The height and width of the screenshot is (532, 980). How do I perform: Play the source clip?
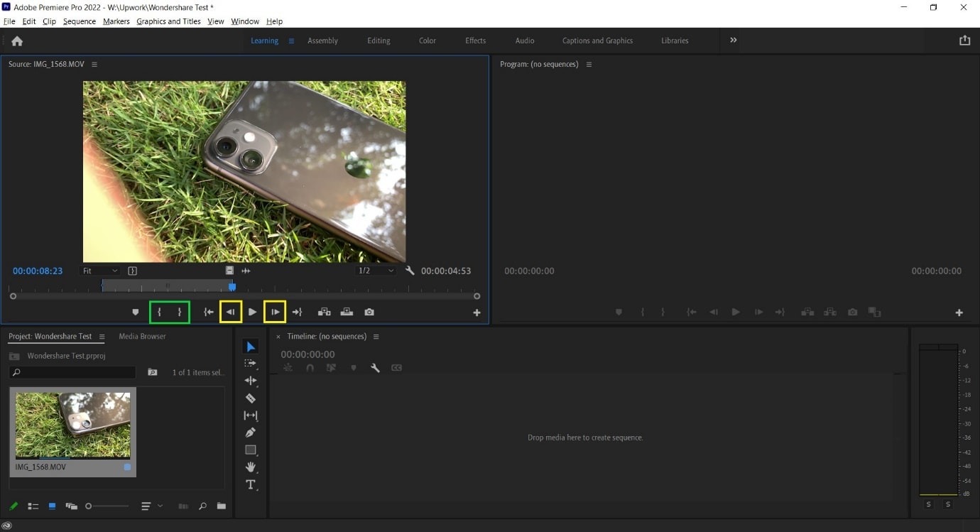click(252, 312)
